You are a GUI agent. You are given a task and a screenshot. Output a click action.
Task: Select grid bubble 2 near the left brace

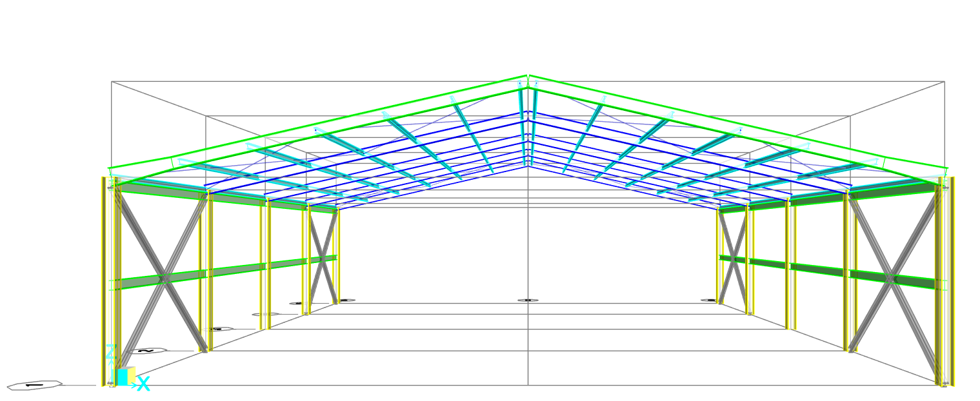click(147, 351)
